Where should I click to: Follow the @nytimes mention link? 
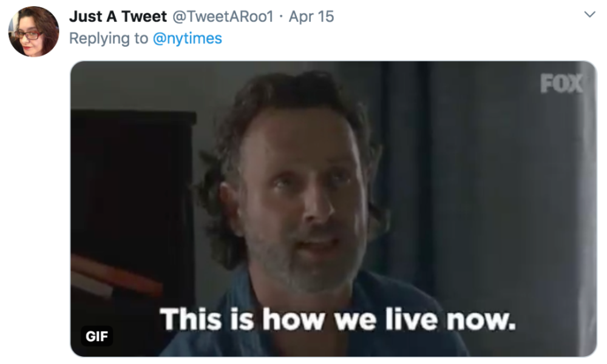point(188,38)
